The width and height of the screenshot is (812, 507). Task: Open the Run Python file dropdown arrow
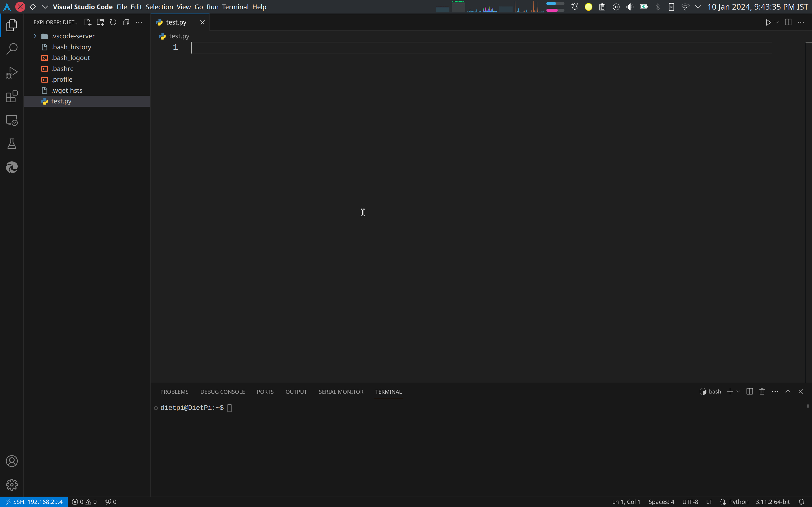tap(776, 23)
